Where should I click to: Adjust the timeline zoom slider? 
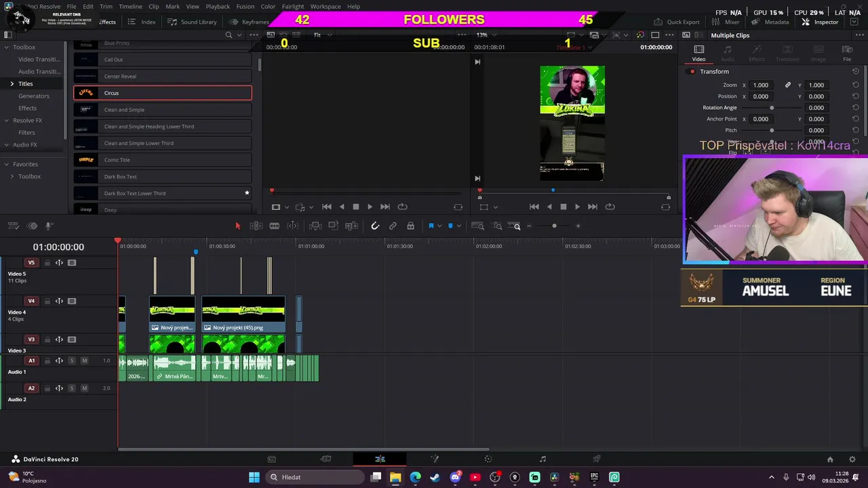pyautogui.click(x=554, y=226)
